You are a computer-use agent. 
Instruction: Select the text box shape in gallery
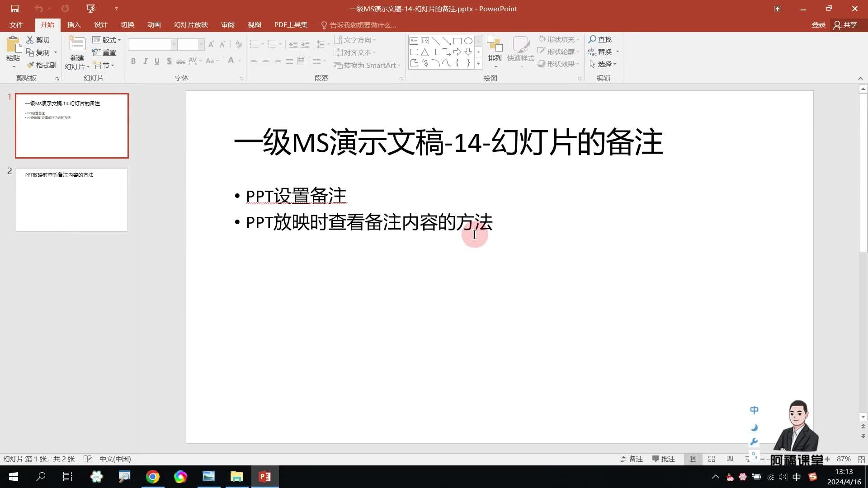point(414,41)
